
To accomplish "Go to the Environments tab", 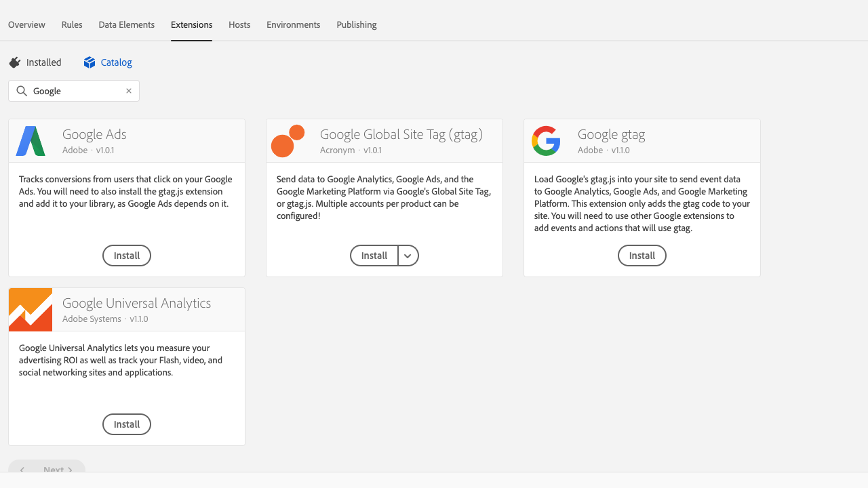I will pos(293,24).
